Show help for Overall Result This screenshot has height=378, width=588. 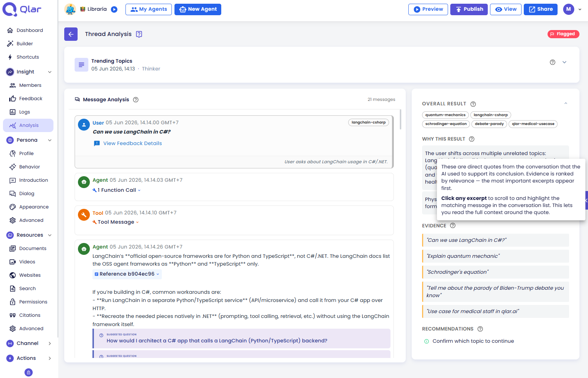click(x=473, y=104)
